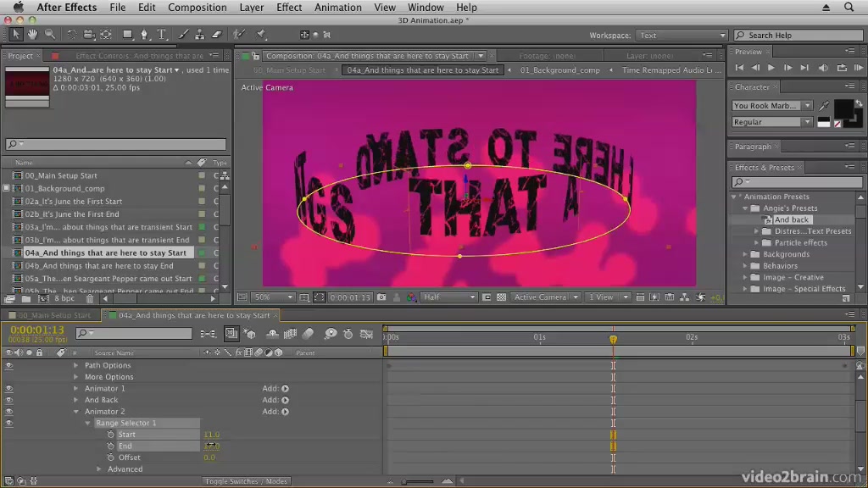Select the Pen tool
Image resolution: width=868 pixels, height=488 pixels.
(x=144, y=34)
